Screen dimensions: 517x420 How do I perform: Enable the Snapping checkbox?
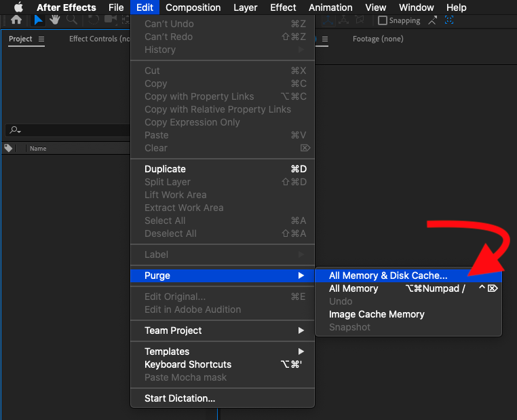[x=383, y=20]
